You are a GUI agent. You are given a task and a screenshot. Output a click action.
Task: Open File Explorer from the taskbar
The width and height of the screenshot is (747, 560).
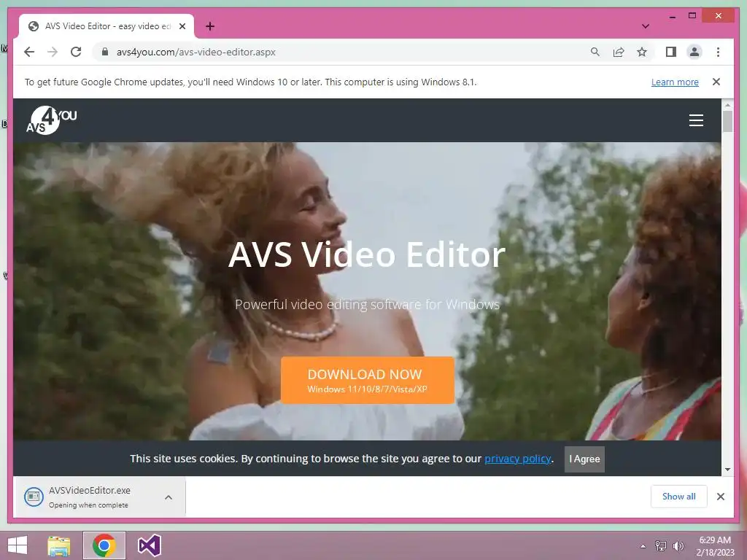(59, 545)
